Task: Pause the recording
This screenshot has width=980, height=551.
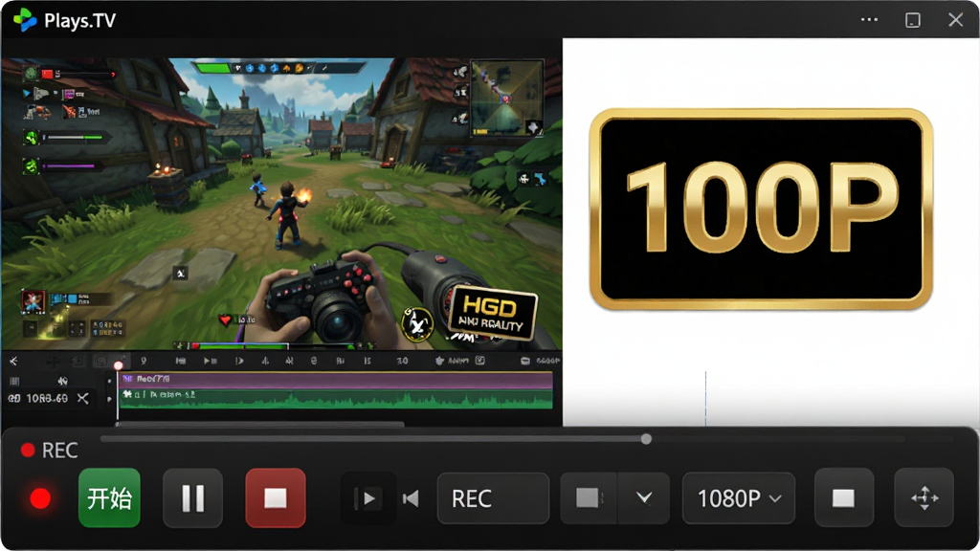Action: (192, 497)
